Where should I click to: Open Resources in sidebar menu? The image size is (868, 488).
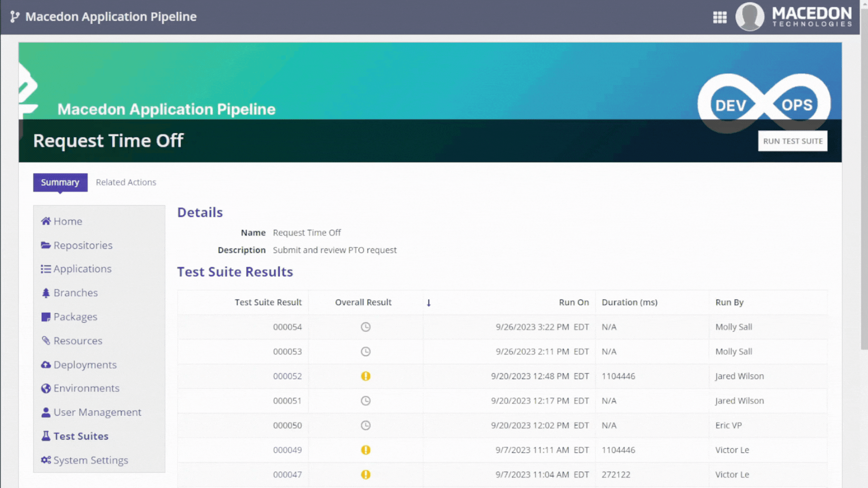tap(78, 341)
